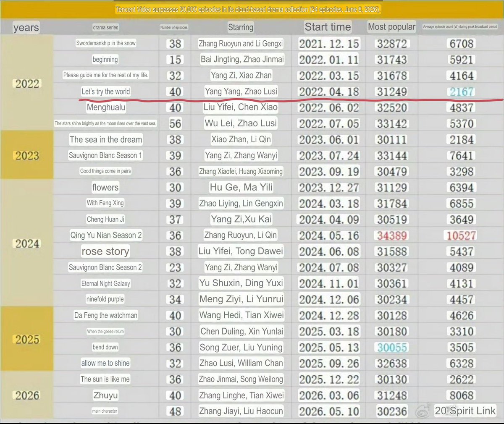Click the 'bend down' drama title
This screenshot has width=504, height=424.
[105, 347]
